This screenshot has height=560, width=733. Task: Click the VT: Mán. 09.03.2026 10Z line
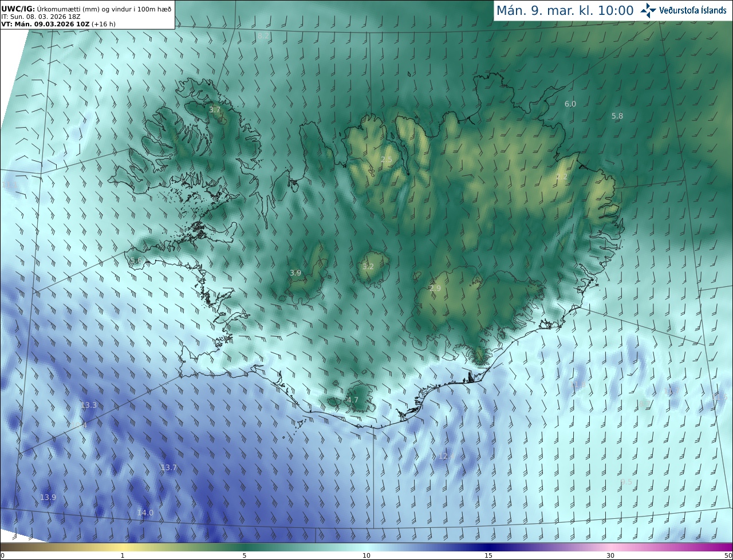pyautogui.click(x=58, y=24)
